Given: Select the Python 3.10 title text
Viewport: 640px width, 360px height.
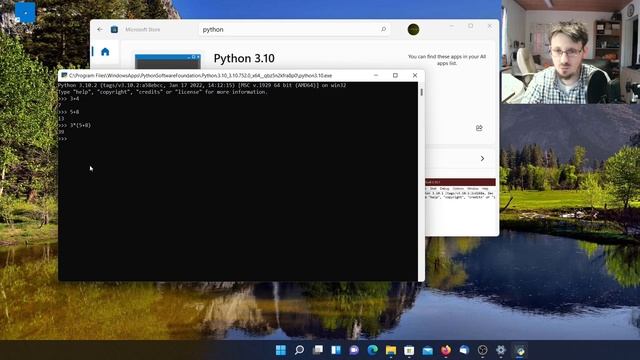Looking at the screenshot, I should coord(244,58).
